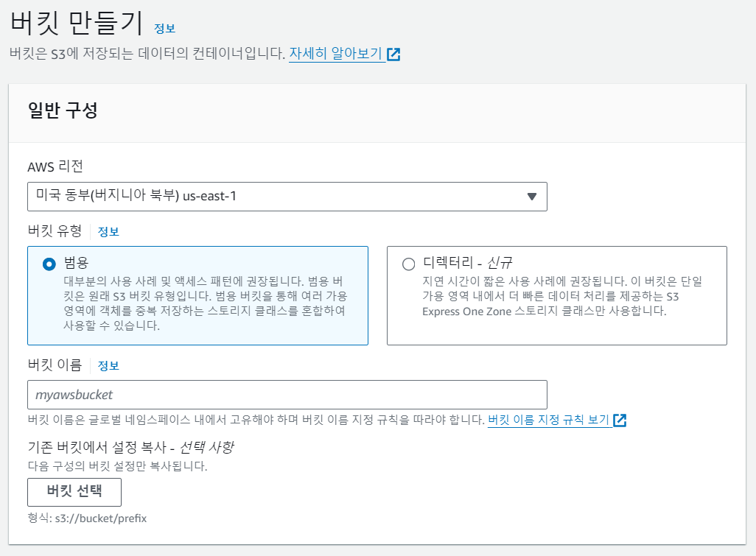Select the 디렉터리 - 신규 radio option
Screen dimensions: 756x556
408,264
